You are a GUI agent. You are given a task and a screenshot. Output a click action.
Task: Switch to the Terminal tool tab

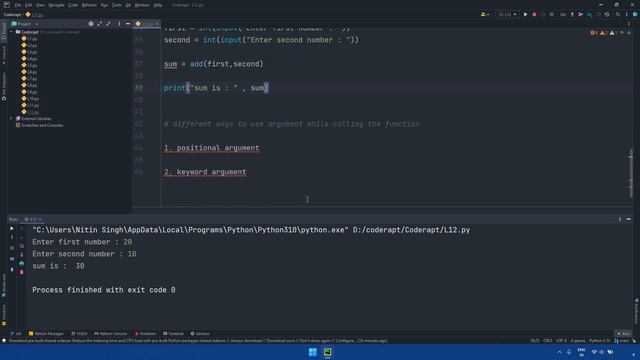(x=173, y=333)
